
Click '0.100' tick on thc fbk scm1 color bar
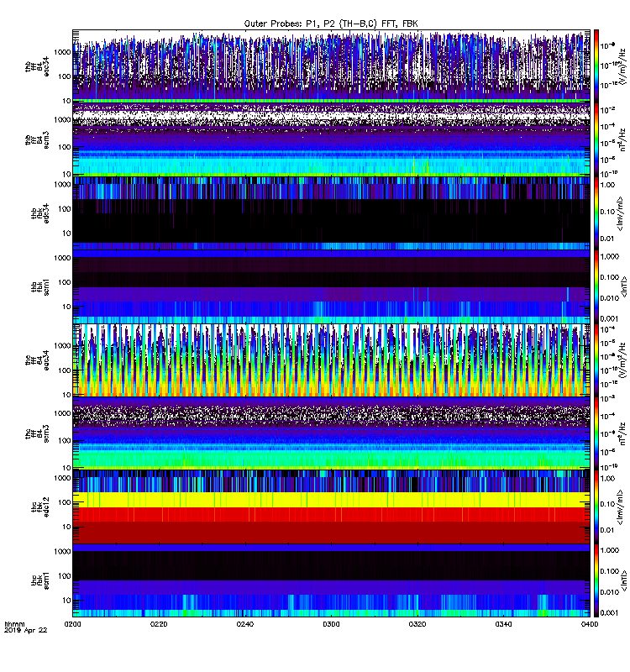[610, 571]
